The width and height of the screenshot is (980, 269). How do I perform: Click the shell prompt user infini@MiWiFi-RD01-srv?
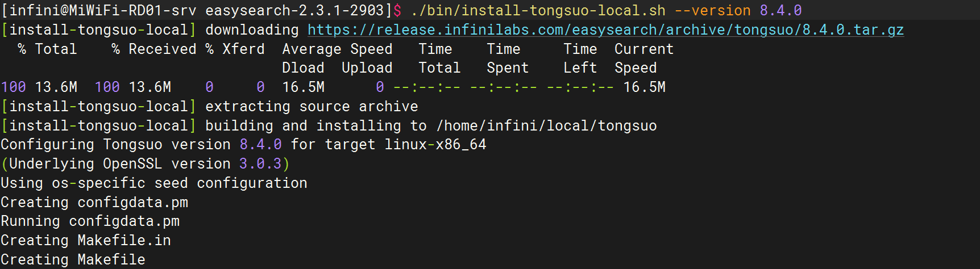(103, 10)
